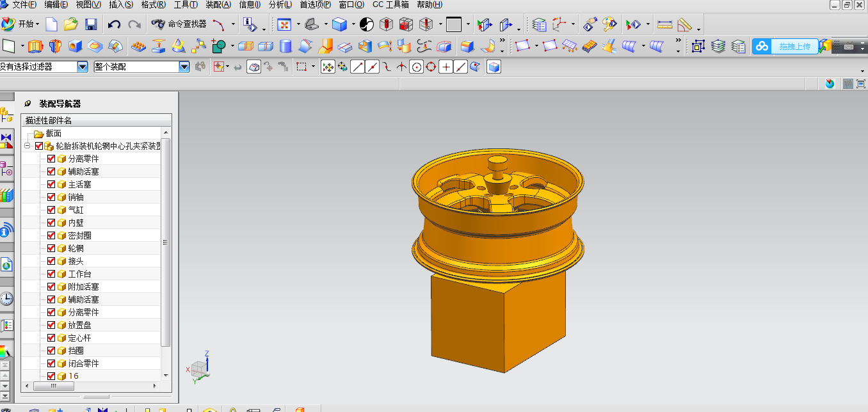
Task: Click the Assembly Constraints sidebar icon
Action: tap(6, 141)
